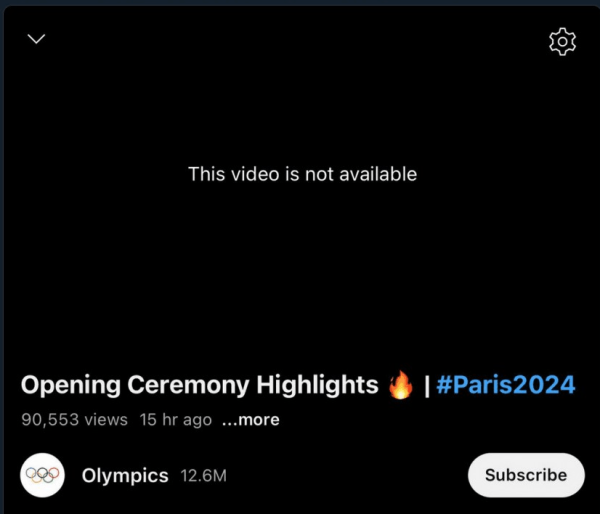
Task: Click the Olympic rings channel avatar
Action: 42,475
